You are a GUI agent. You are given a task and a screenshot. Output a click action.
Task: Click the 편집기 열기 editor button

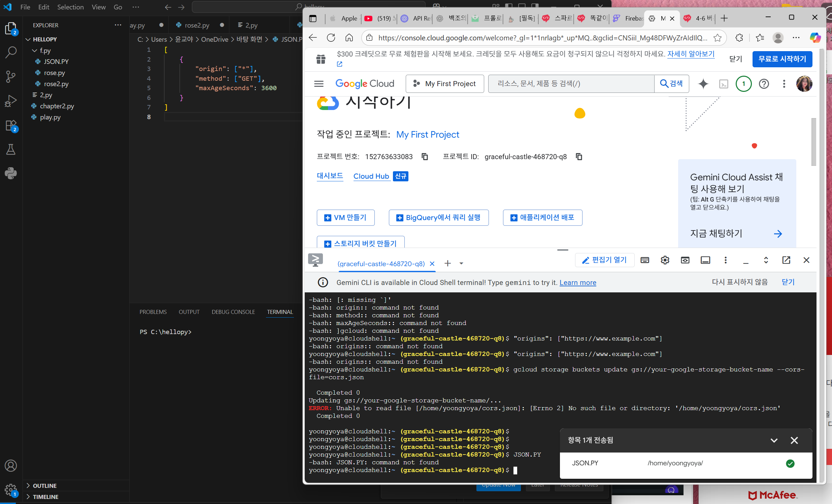point(604,260)
